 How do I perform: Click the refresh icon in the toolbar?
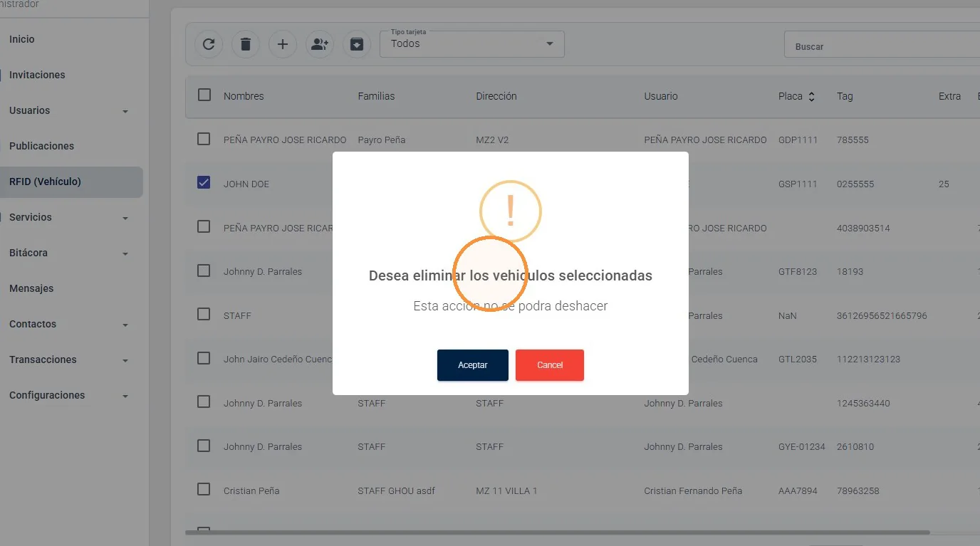tap(209, 44)
